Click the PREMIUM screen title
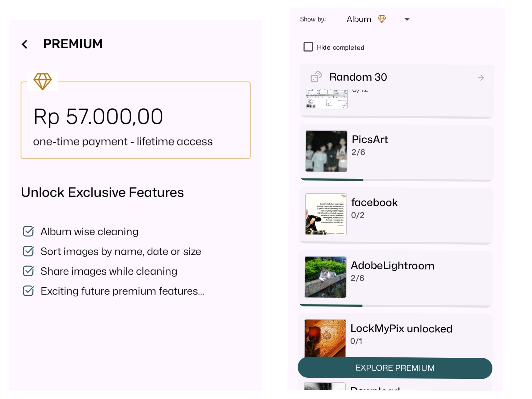 (x=73, y=44)
